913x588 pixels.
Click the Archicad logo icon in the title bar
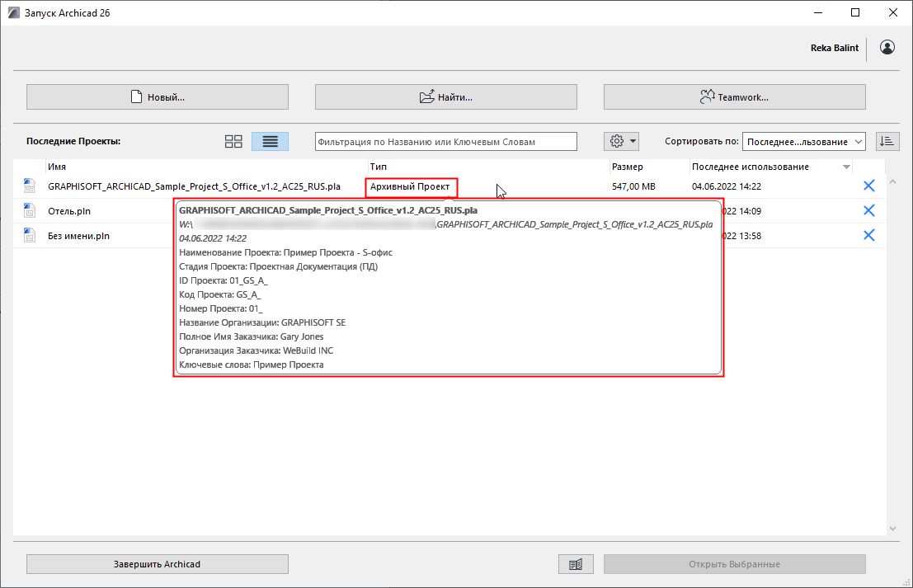coord(13,13)
